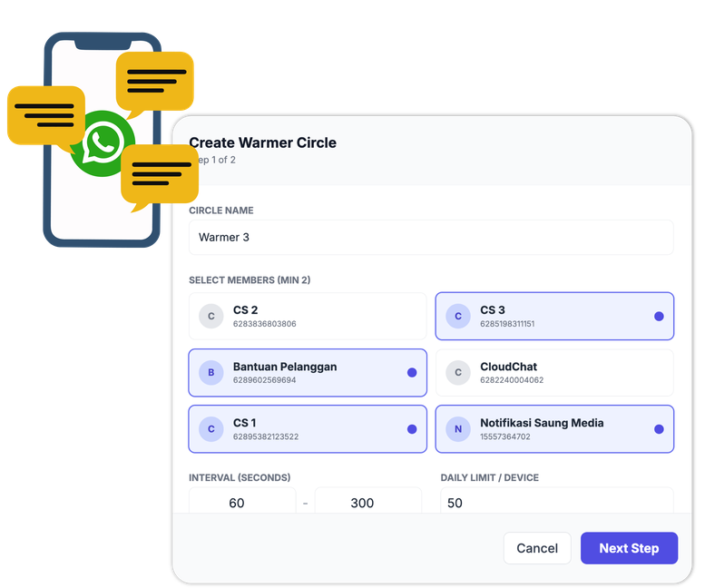705x588 pixels.
Task: Click the left yellow chat bubble
Action: [44, 115]
